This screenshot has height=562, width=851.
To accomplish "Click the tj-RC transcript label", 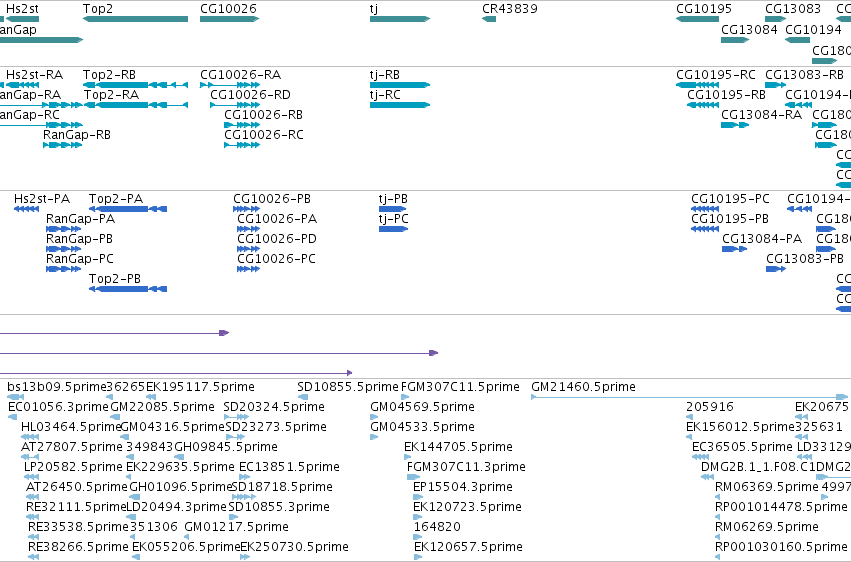I will 385,95.
